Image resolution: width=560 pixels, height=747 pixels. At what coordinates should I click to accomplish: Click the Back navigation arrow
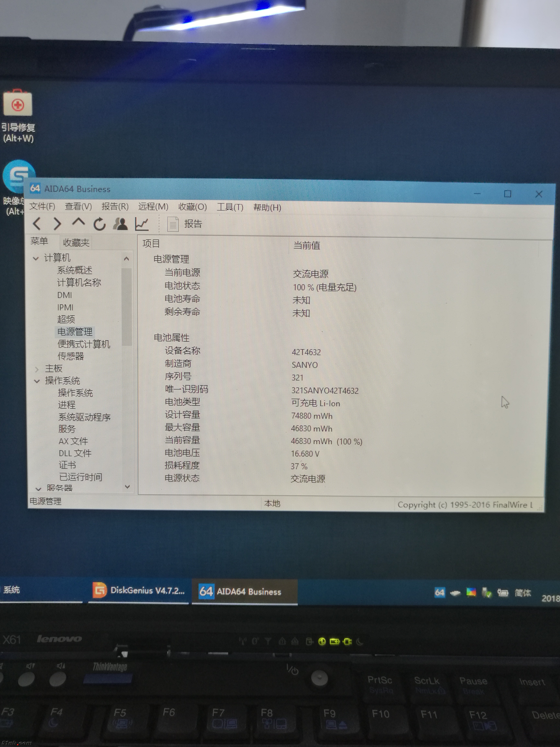[37, 224]
